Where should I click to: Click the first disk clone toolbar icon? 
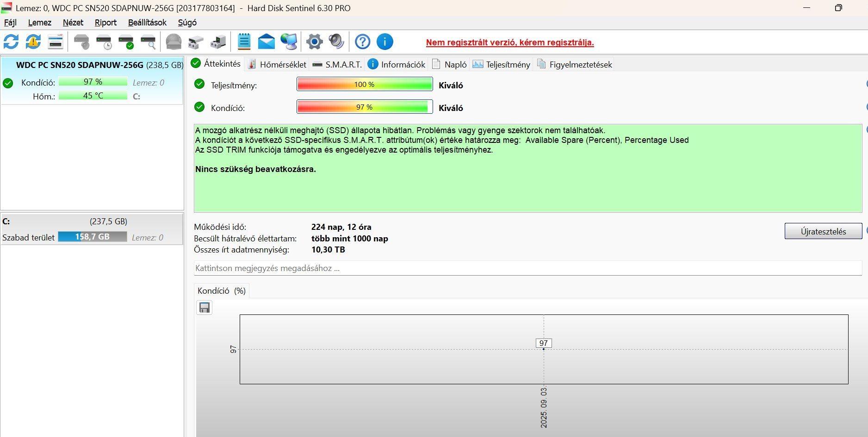(x=196, y=42)
